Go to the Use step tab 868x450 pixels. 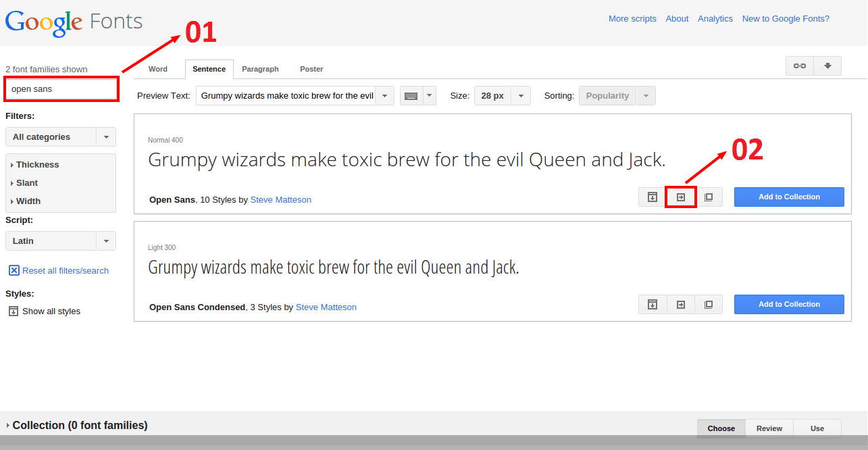click(817, 428)
